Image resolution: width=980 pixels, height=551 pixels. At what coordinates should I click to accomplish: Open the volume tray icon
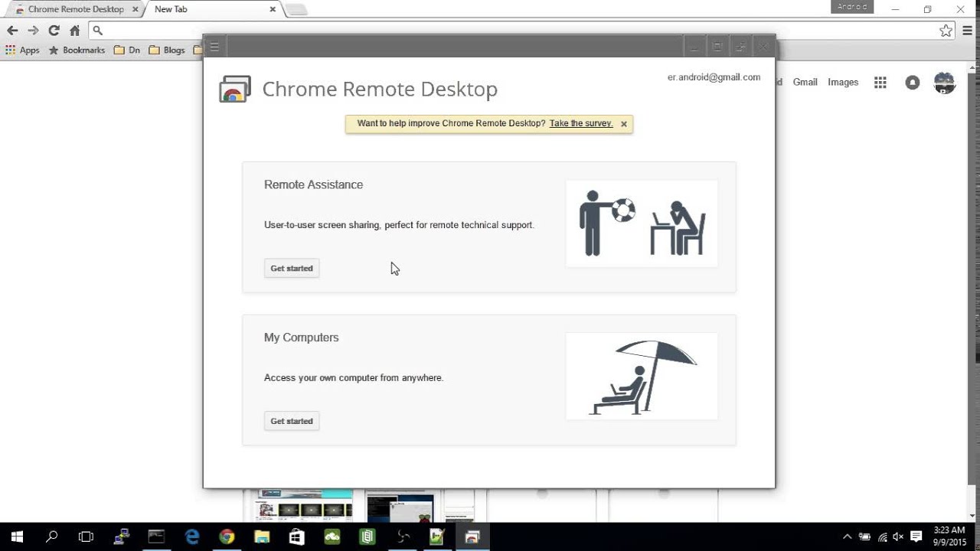(x=898, y=537)
